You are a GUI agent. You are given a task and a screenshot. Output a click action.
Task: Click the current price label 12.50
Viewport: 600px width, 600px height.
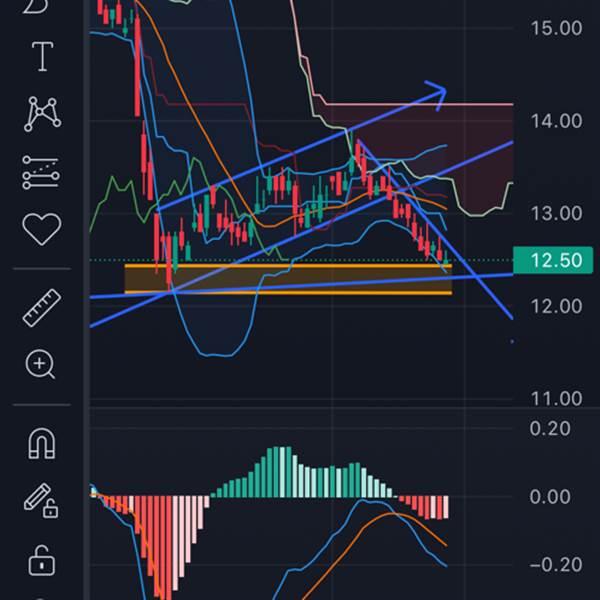[x=553, y=261]
